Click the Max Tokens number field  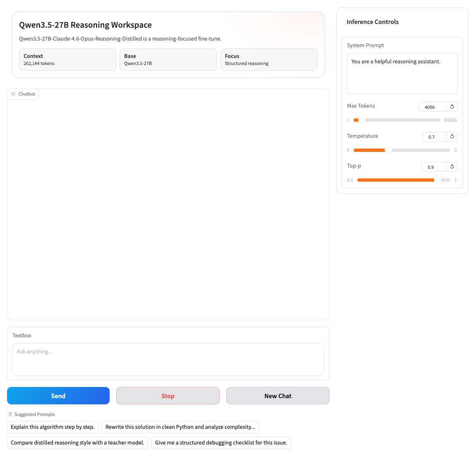pyautogui.click(x=432, y=107)
